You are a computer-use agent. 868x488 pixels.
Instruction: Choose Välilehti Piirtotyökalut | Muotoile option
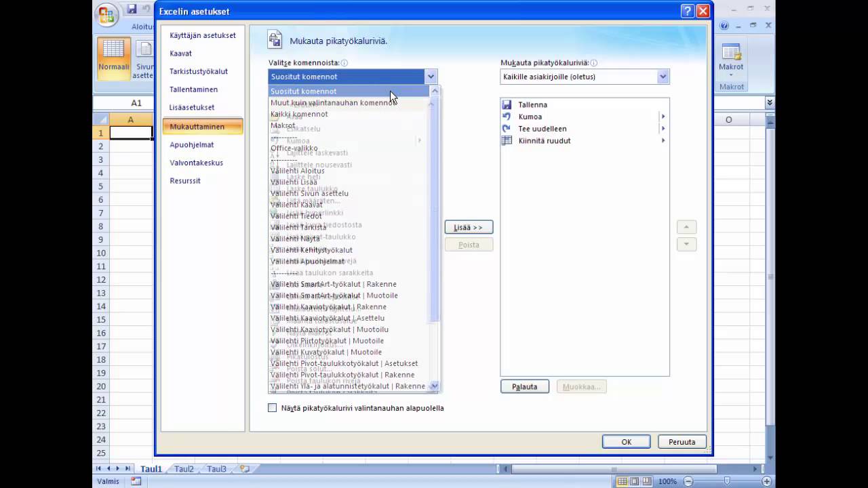[x=349, y=341]
